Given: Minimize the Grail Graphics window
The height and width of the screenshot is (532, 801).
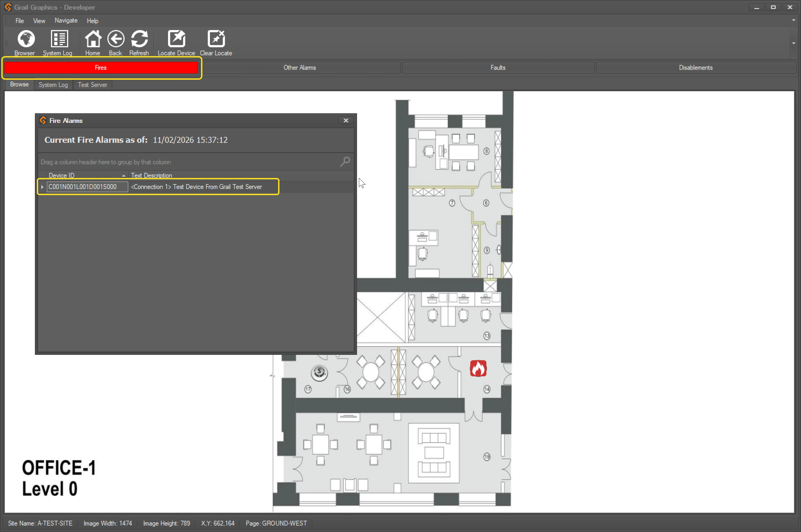Looking at the screenshot, I should (x=756, y=7).
